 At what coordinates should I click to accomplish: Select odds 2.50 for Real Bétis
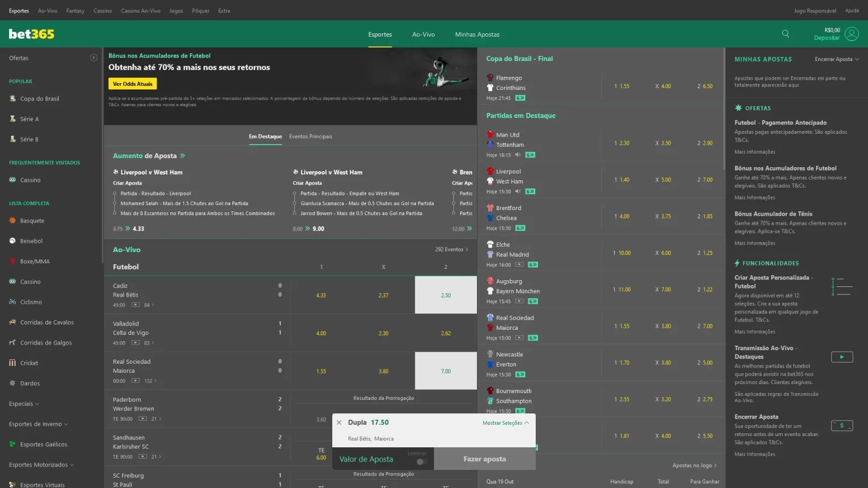point(446,295)
